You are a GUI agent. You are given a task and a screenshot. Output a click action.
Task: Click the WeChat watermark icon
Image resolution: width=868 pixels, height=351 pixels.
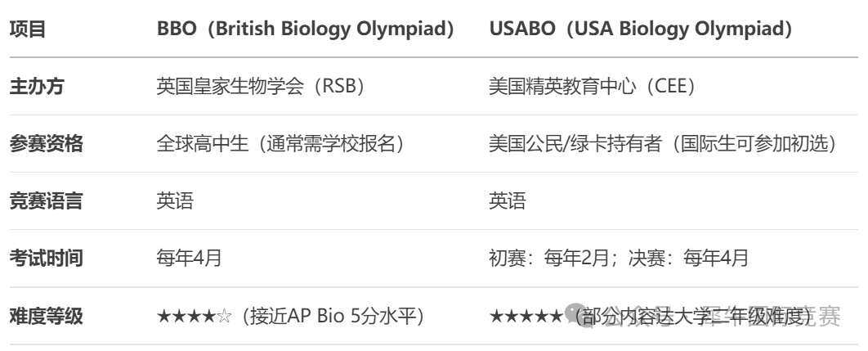click(x=577, y=315)
